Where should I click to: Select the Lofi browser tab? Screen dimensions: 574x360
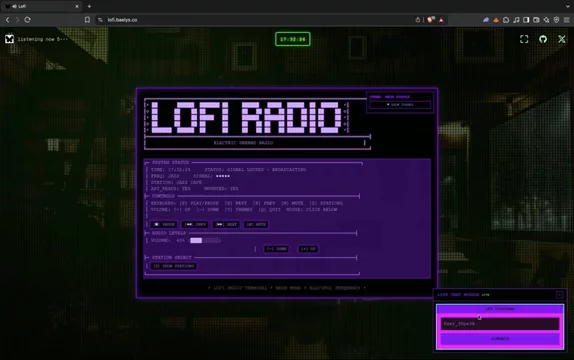tap(41, 6)
